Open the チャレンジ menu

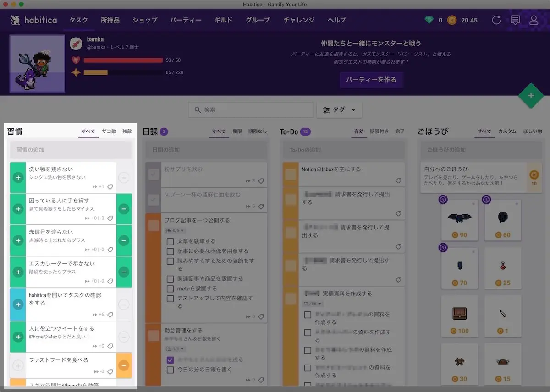click(299, 20)
